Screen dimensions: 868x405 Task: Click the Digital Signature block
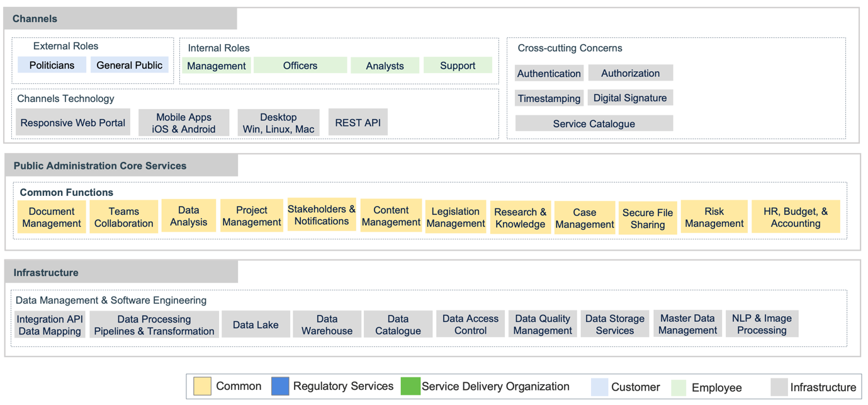(630, 98)
